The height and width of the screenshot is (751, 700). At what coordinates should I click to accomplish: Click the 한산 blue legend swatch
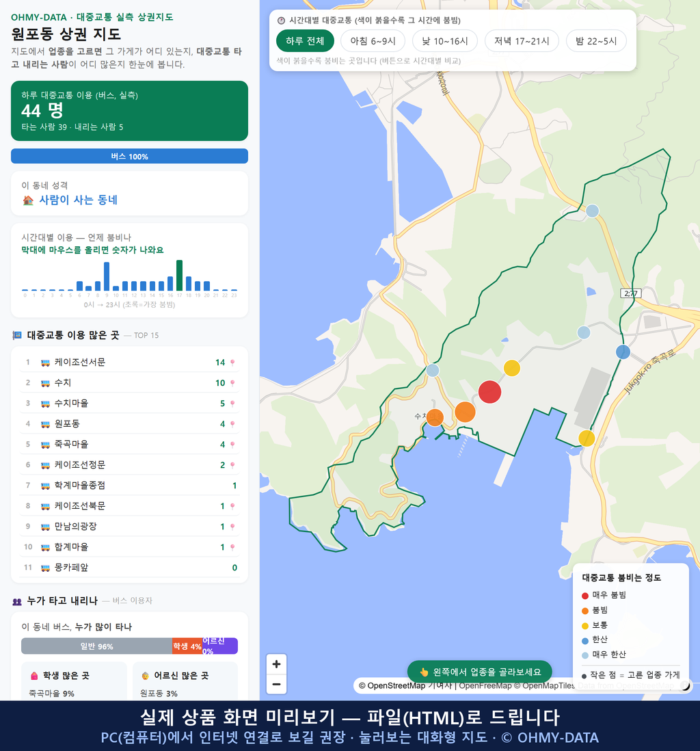coord(585,640)
